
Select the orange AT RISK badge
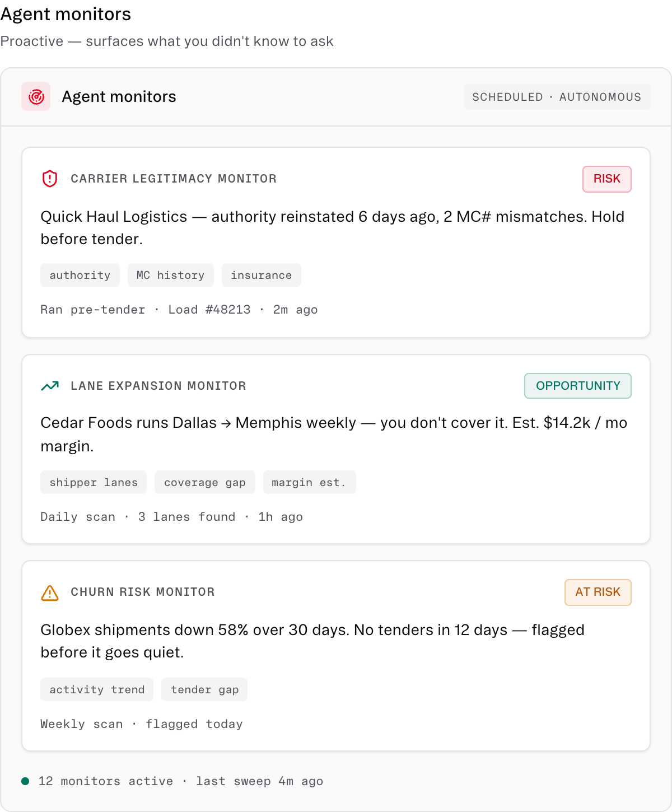pyautogui.click(x=598, y=592)
